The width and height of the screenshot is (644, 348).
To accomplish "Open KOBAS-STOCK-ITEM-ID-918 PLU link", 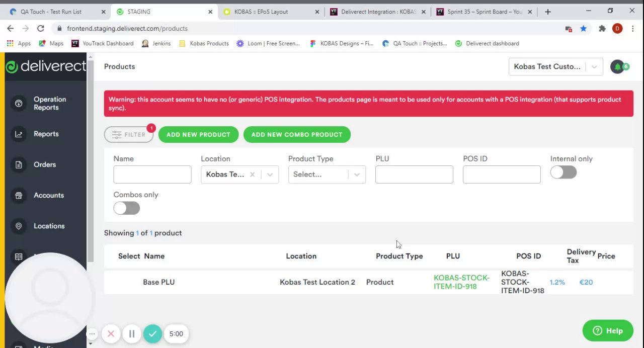I will (461, 282).
